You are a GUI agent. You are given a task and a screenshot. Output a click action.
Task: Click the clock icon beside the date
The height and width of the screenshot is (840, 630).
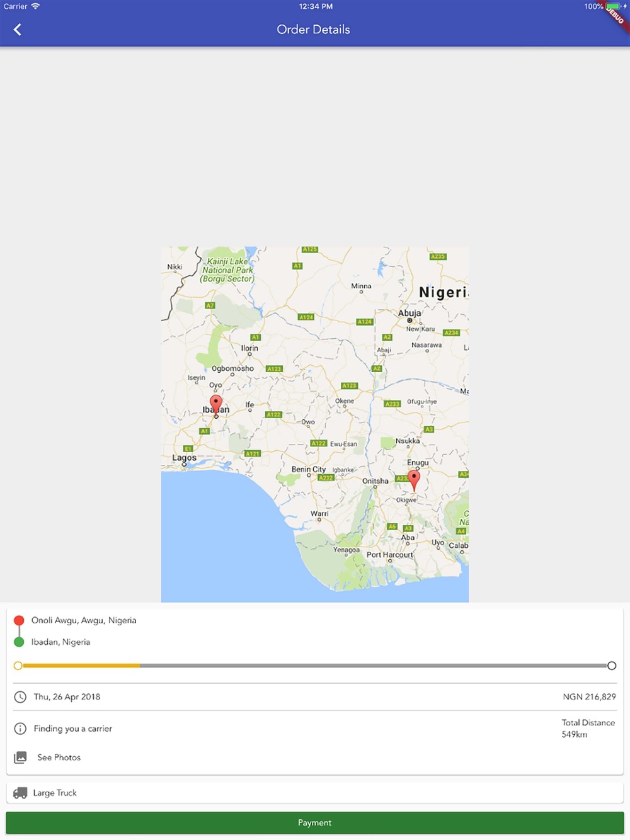20,696
